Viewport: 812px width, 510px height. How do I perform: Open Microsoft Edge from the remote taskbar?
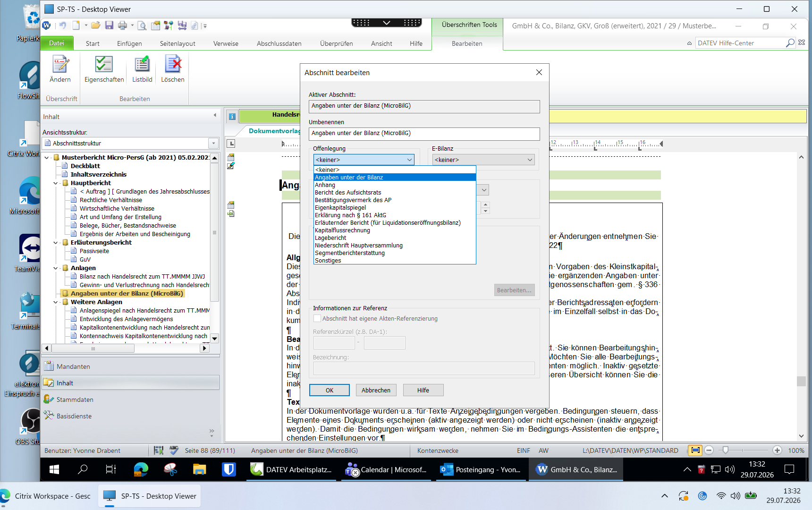pyautogui.click(x=141, y=469)
